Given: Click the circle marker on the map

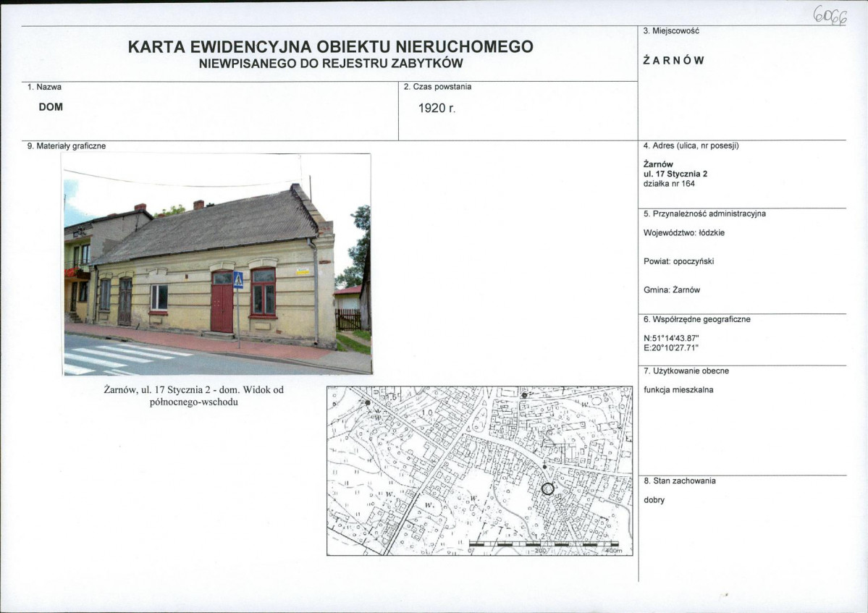Looking at the screenshot, I should pyautogui.click(x=547, y=489).
